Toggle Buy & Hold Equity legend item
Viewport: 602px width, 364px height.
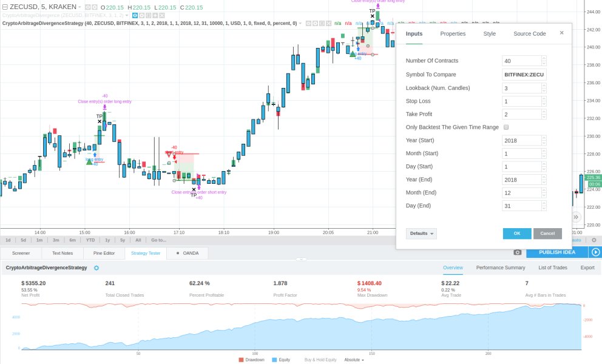click(320, 360)
